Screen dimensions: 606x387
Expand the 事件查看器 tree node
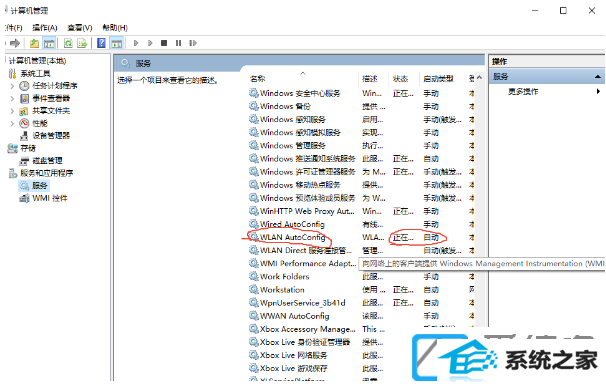(x=12, y=98)
